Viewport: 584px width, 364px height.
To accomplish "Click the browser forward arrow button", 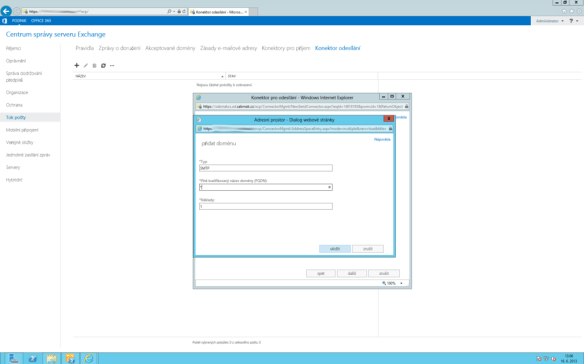I will coord(17,11).
